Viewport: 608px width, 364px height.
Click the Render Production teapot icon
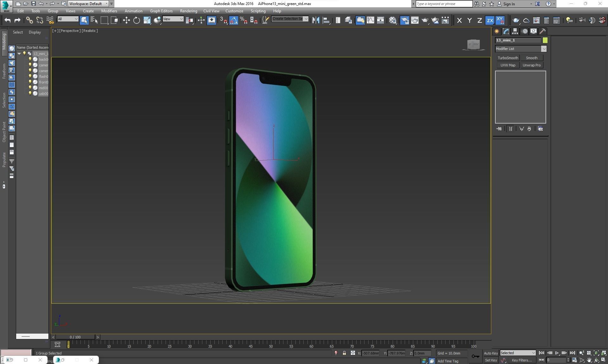[x=425, y=20]
